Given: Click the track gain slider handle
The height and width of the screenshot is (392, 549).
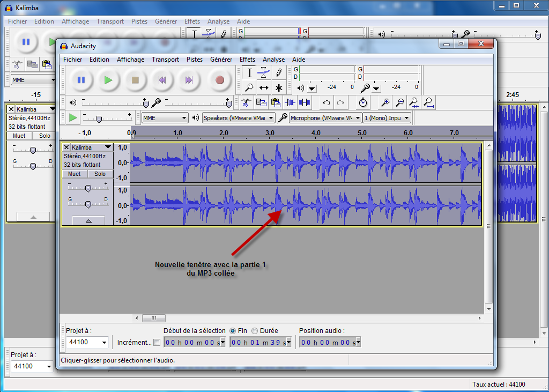Looking at the screenshot, I should click(88, 188).
